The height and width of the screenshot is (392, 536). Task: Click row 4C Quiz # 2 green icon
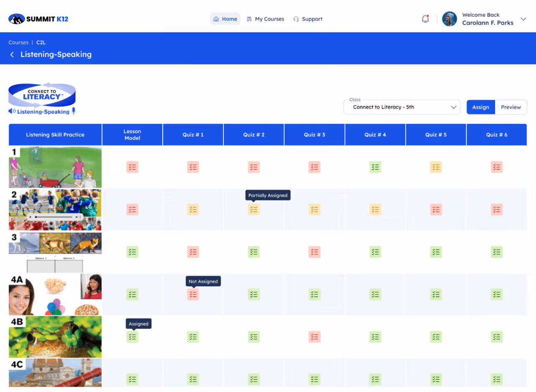point(254,379)
